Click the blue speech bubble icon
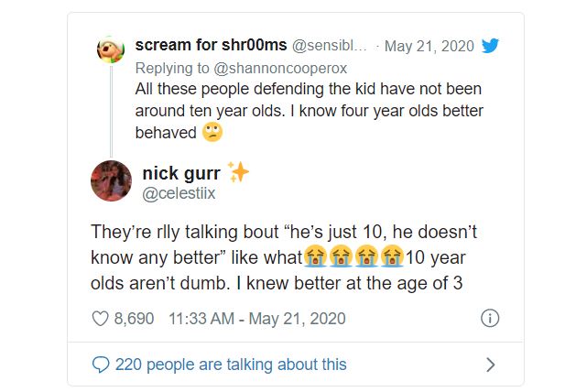This screenshot has width=576, height=392. pyautogui.click(x=101, y=365)
